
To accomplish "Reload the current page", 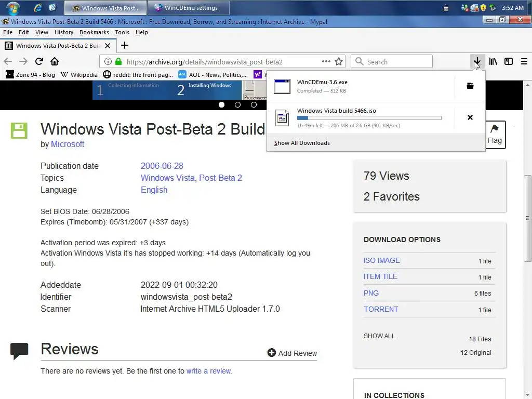I will coord(39,61).
